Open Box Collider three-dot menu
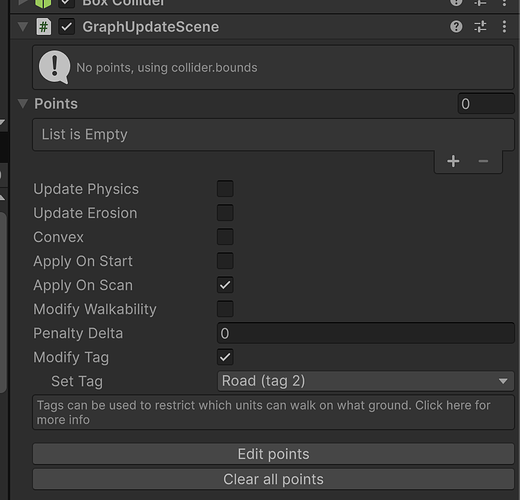Screen dimensions: 520x500 [x=504, y=3]
